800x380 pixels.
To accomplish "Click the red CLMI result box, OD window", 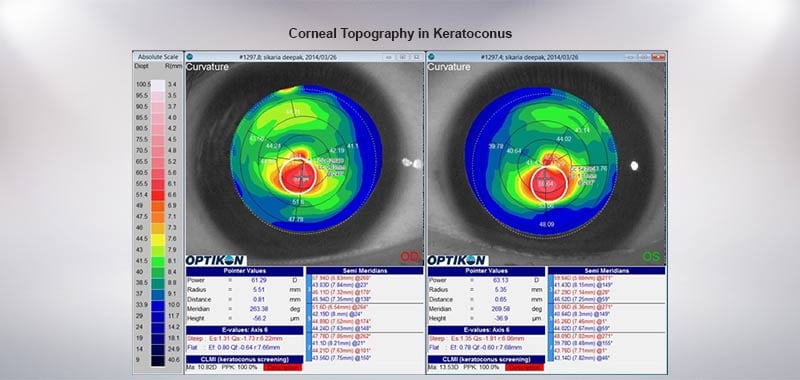I will click(x=283, y=367).
